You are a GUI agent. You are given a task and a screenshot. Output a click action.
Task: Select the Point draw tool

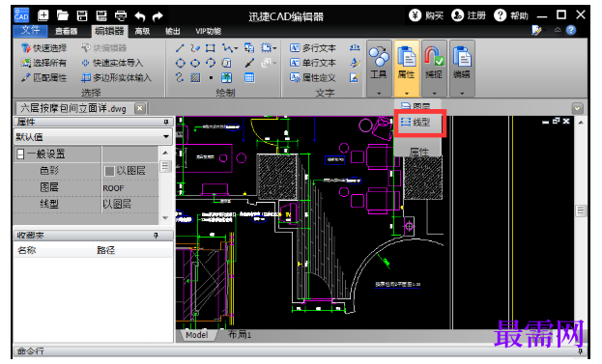(x=211, y=78)
